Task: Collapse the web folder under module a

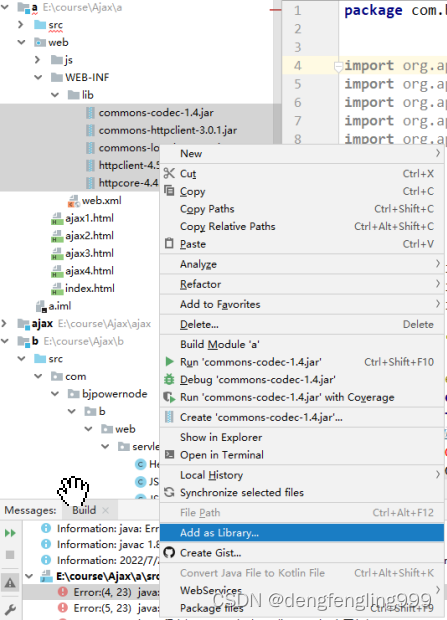Action: (22, 42)
